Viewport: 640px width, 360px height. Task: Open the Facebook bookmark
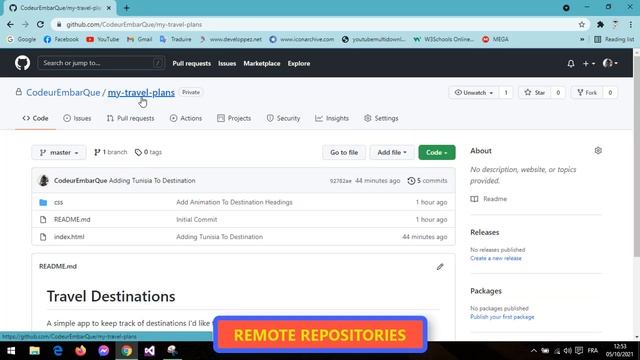pyautogui.click(x=61, y=39)
